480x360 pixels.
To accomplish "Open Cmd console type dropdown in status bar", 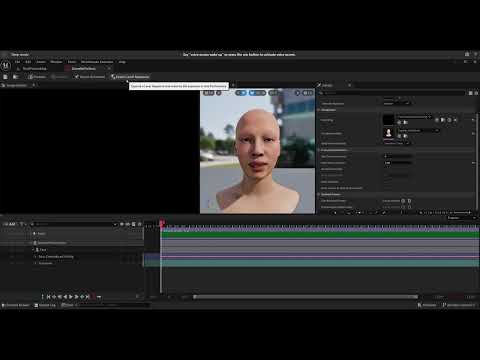I will pos(69,305).
